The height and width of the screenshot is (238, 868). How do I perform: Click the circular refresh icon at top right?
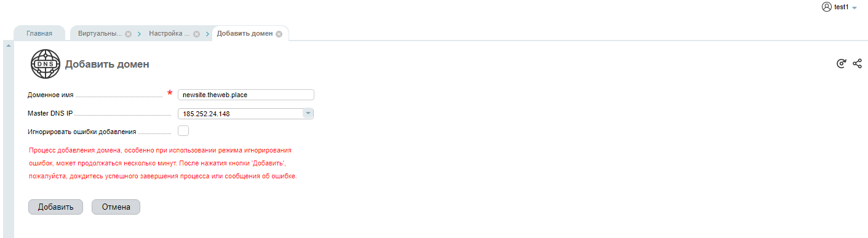click(842, 63)
